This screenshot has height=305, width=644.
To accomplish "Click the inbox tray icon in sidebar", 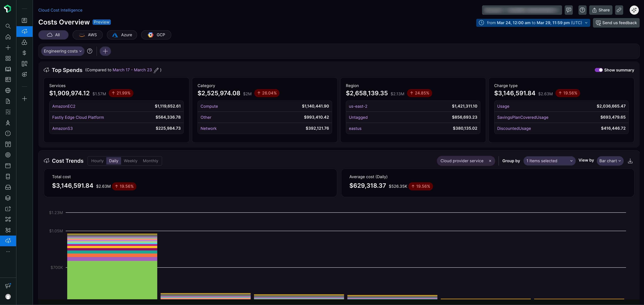I will click(8, 187).
